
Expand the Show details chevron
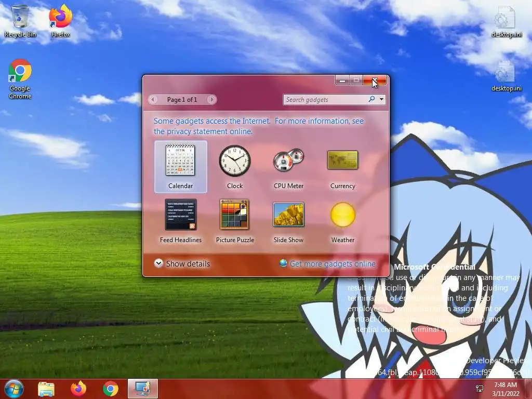point(158,263)
